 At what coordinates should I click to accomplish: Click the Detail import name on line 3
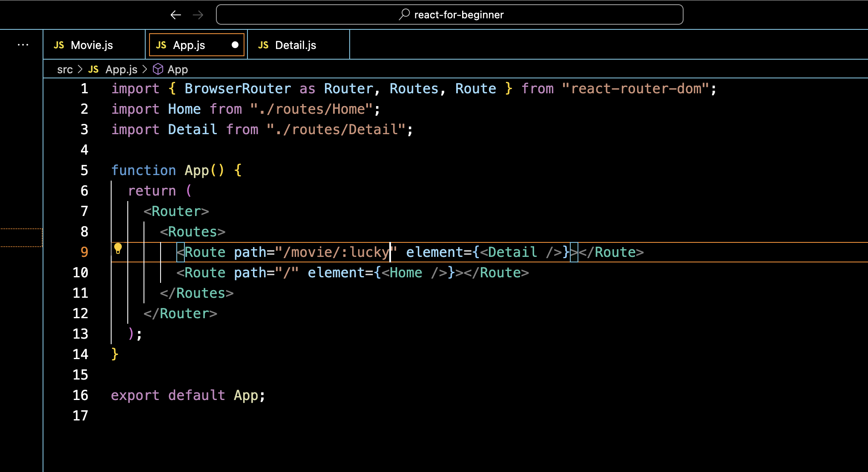[x=193, y=130]
